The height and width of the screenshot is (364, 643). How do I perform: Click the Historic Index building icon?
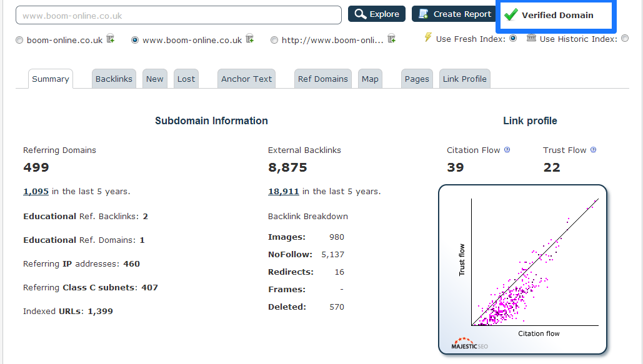(531, 38)
